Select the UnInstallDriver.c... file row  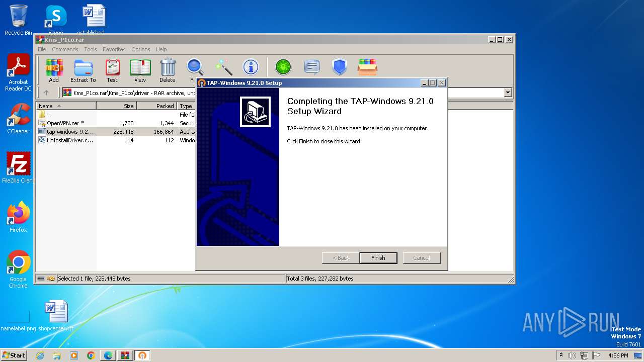point(116,140)
